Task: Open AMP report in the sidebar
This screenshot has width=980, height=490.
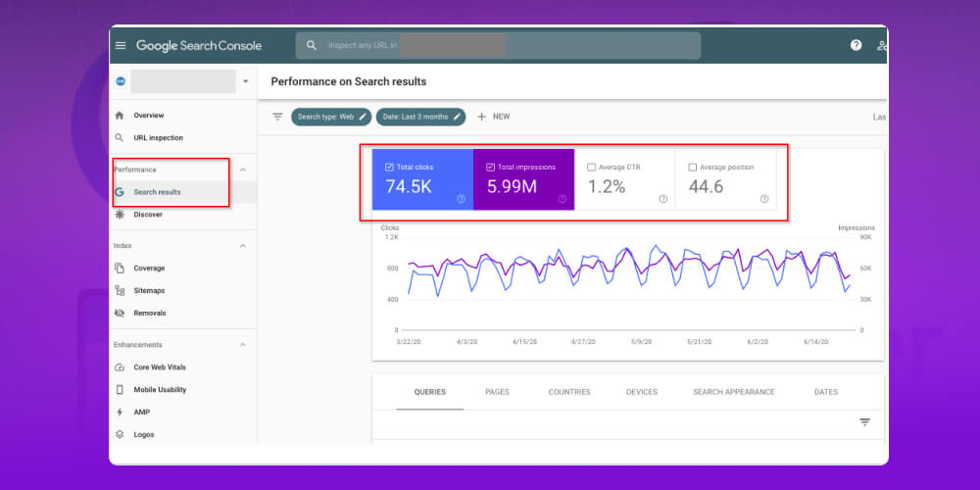Action: [142, 413]
